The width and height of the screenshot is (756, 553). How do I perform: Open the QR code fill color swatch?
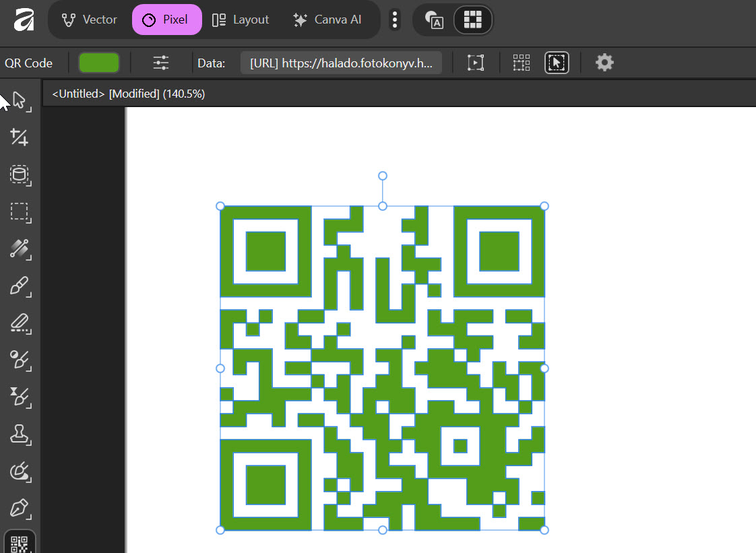pos(99,63)
